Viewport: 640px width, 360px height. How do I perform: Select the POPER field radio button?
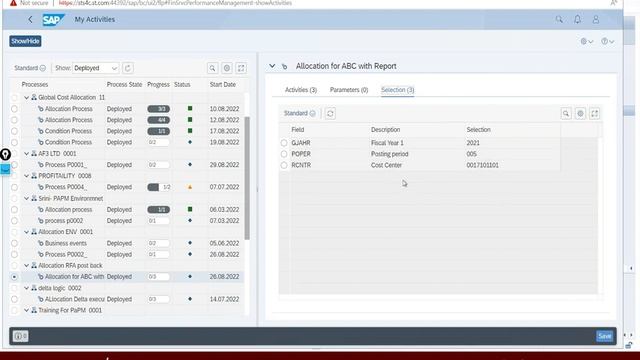point(284,154)
